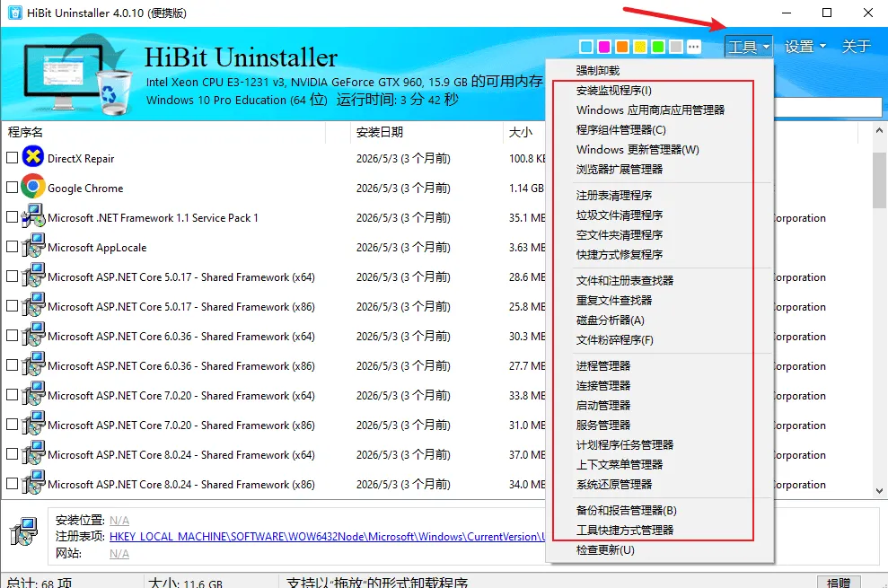Viewport: 888px width, 588px height.
Task: Click the 安装位置 N/A link
Action: [x=119, y=520]
